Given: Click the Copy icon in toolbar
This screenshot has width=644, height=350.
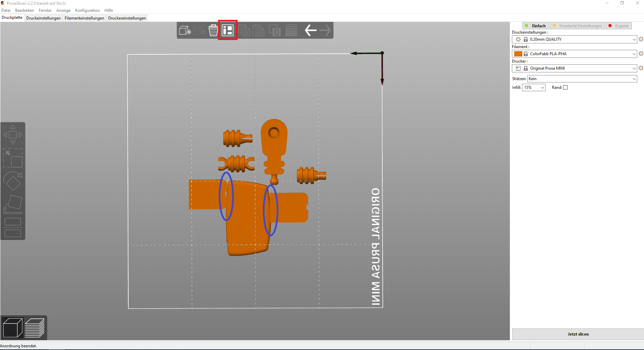Looking at the screenshot, I should (244, 30).
